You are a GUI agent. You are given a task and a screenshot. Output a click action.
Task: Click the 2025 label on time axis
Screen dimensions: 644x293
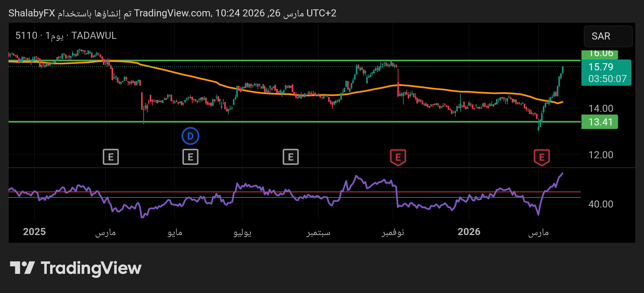34,232
